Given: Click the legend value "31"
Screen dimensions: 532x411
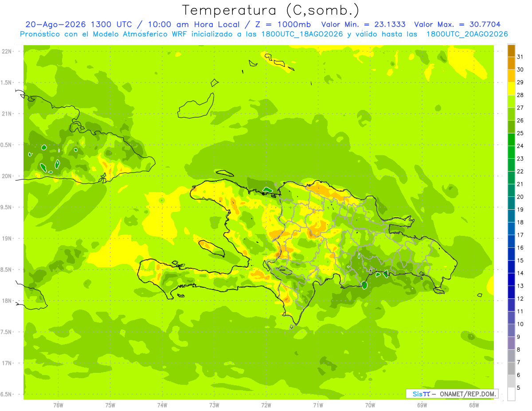Looking at the screenshot, I should click(x=520, y=57).
